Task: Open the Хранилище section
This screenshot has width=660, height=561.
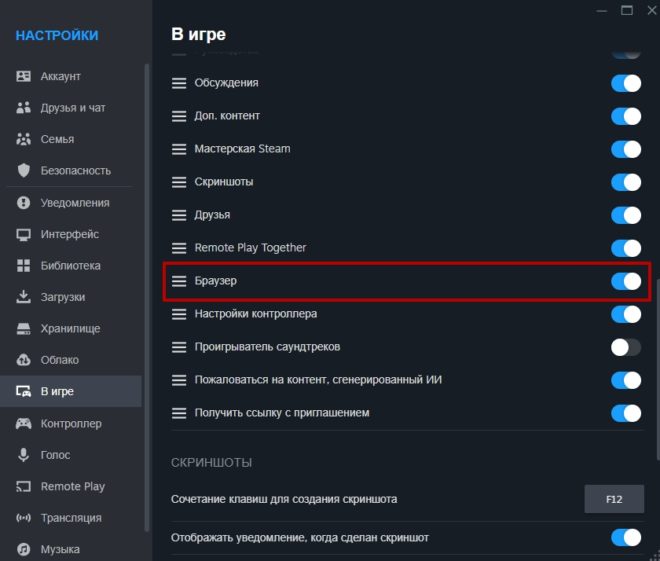Action: click(70, 329)
